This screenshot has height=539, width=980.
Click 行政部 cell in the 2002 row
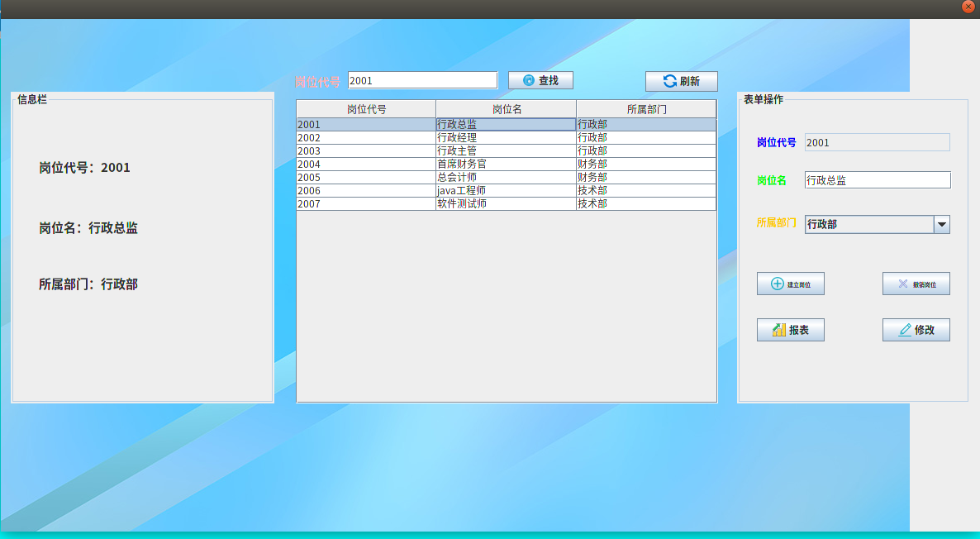646,137
